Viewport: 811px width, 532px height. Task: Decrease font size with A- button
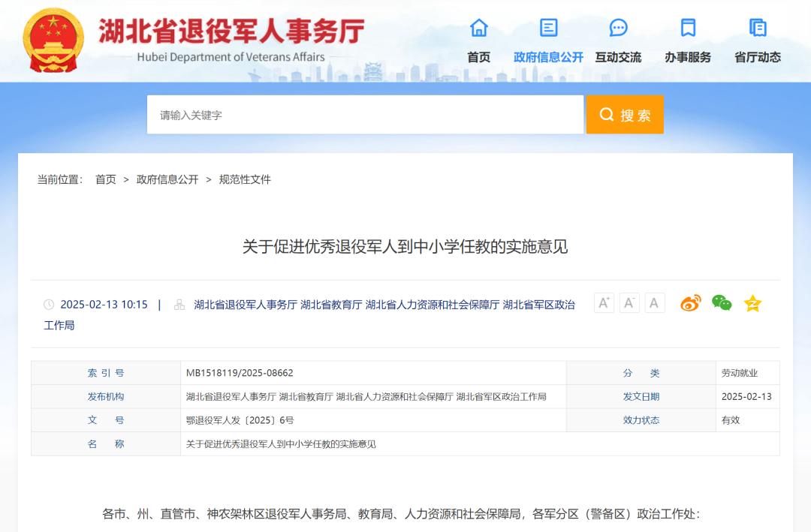point(629,303)
